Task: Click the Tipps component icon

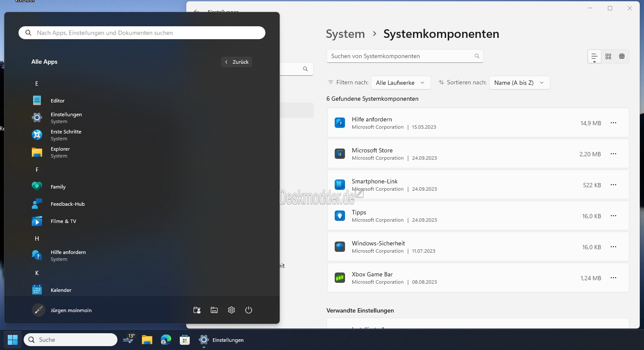Action: click(340, 216)
